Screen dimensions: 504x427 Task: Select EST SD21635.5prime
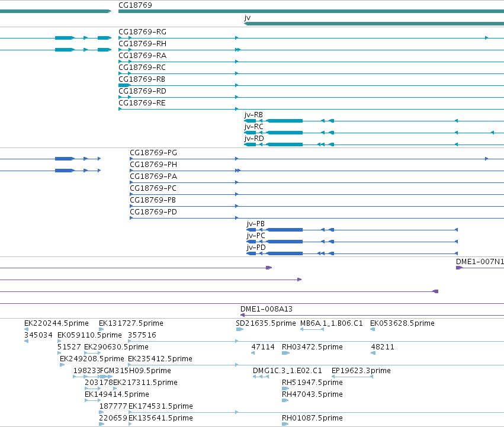pos(266,323)
